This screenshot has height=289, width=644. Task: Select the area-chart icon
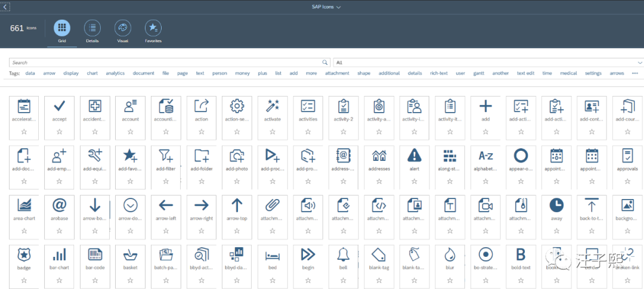pyautogui.click(x=24, y=205)
